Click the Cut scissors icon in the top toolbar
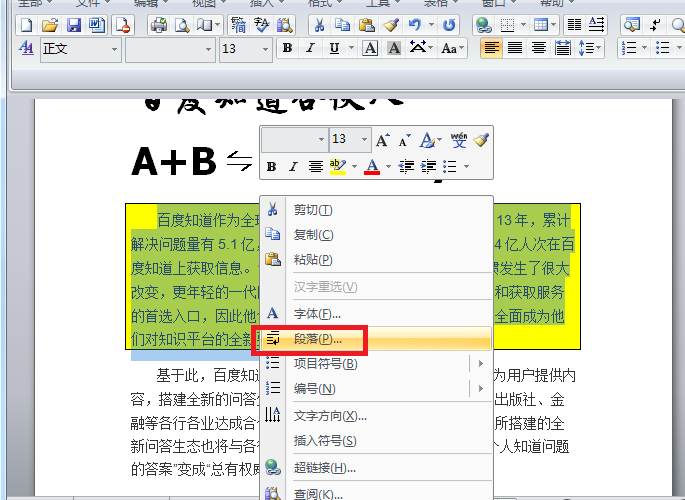The height and width of the screenshot is (500, 685). click(319, 25)
